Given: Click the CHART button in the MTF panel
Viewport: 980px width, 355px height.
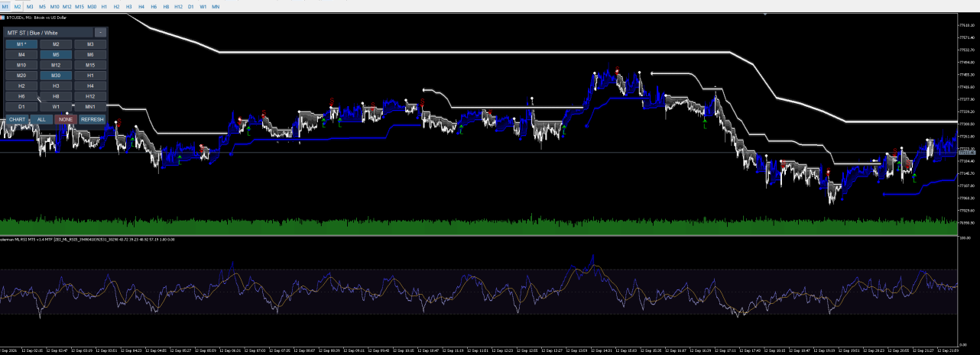Looking at the screenshot, I should (18, 119).
